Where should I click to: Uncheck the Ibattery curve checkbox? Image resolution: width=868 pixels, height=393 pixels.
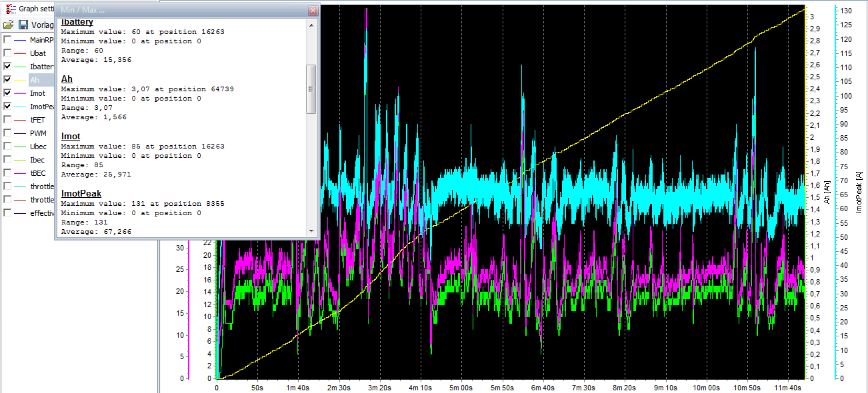[7, 67]
